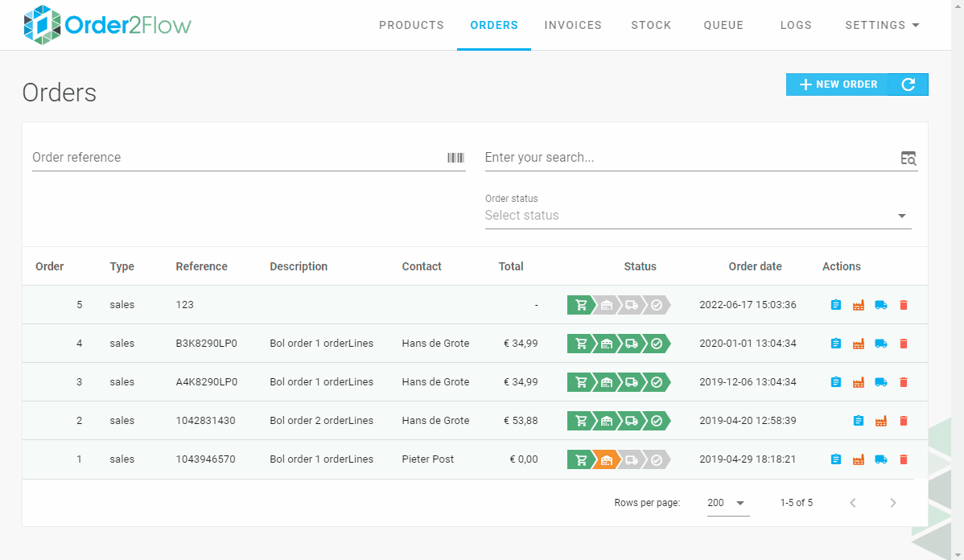Delete order 1043946570 with the trash icon
This screenshot has height=560, width=964.
(904, 459)
